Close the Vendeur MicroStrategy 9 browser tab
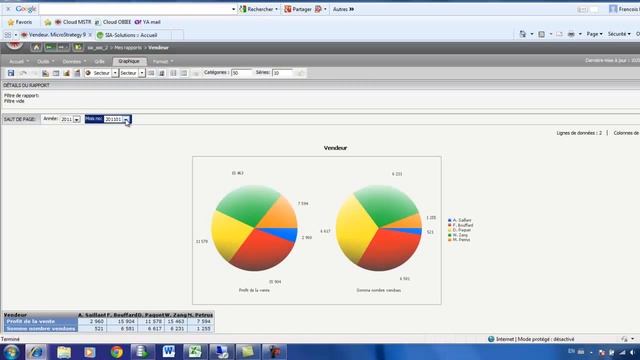This screenshot has height=360, width=640. point(90,35)
